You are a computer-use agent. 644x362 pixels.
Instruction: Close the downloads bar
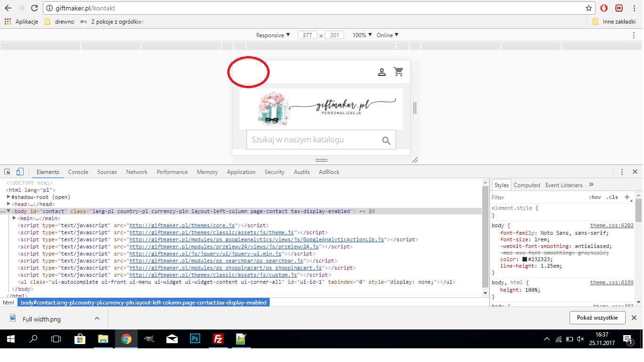click(634, 318)
